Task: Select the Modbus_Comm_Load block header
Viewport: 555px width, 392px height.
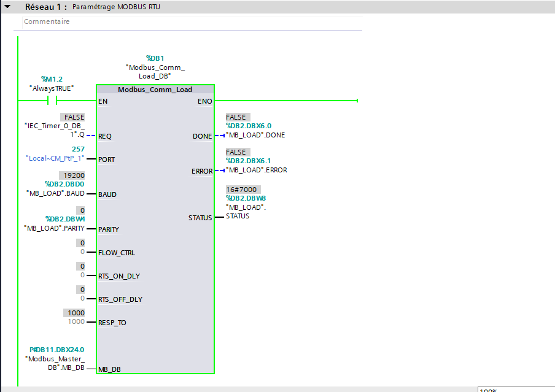Action: click(155, 90)
